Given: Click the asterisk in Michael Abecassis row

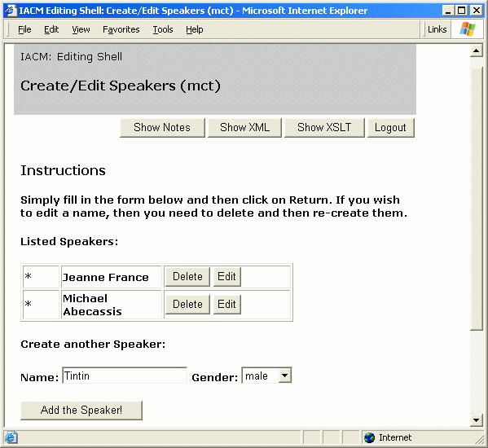Looking at the screenshot, I should click(28, 305).
